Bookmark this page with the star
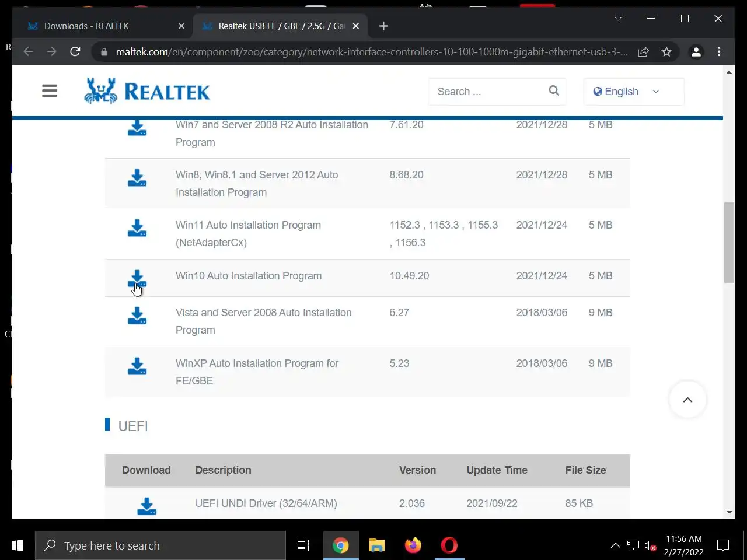This screenshot has width=747, height=560. tap(666, 52)
